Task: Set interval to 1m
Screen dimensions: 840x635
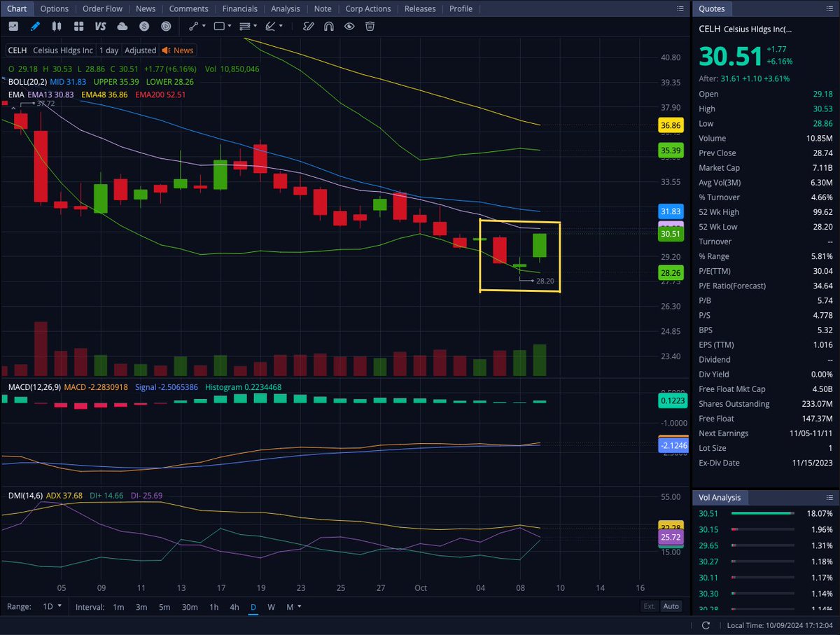Action: click(x=118, y=607)
